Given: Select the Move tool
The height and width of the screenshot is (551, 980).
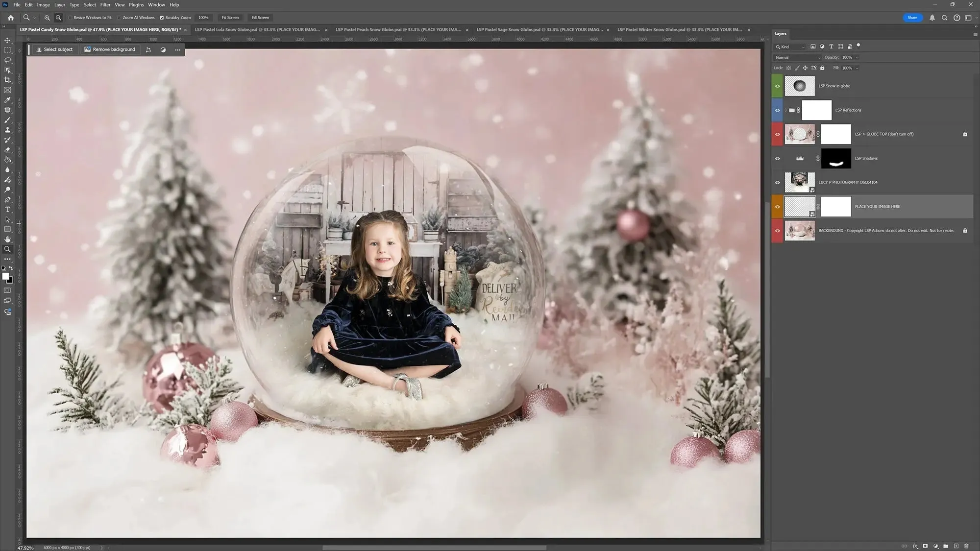Looking at the screenshot, I should [7, 40].
